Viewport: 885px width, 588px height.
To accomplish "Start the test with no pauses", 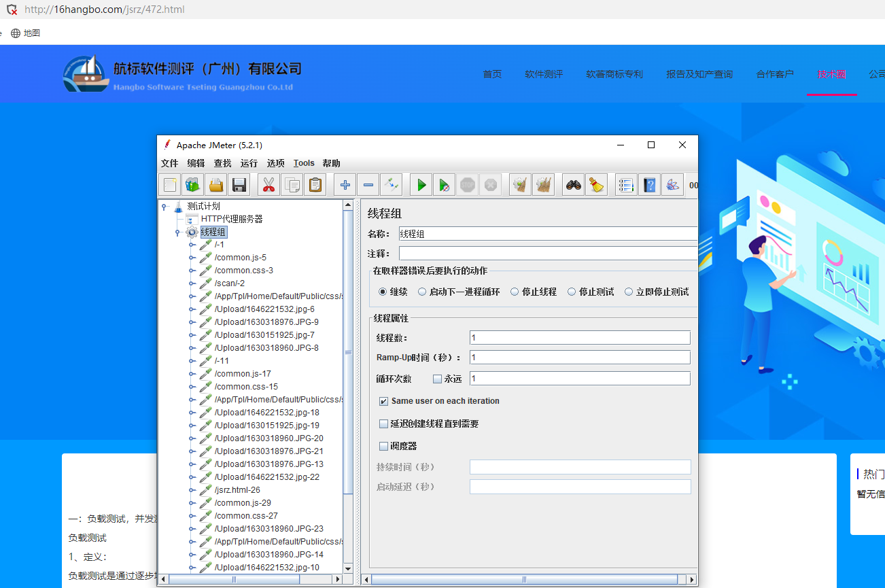I will tap(445, 184).
